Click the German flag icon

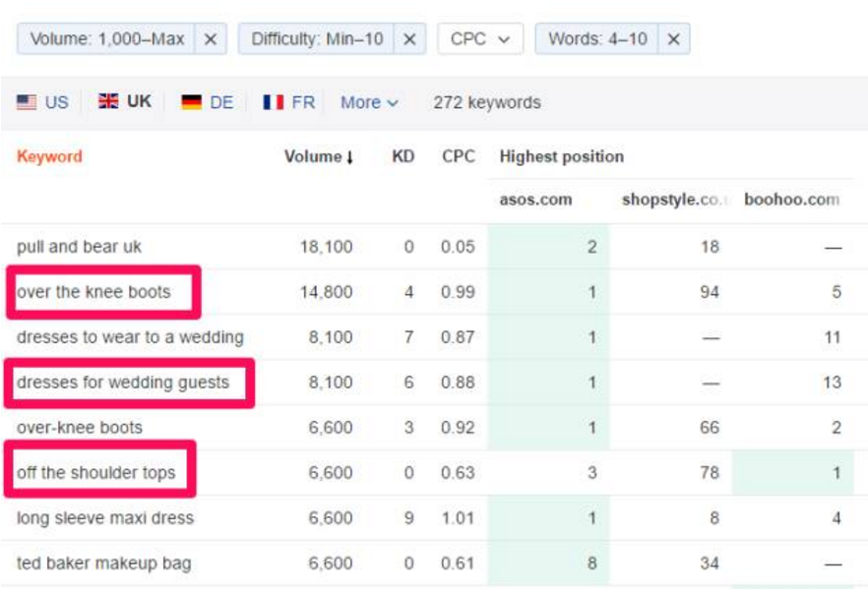192,102
